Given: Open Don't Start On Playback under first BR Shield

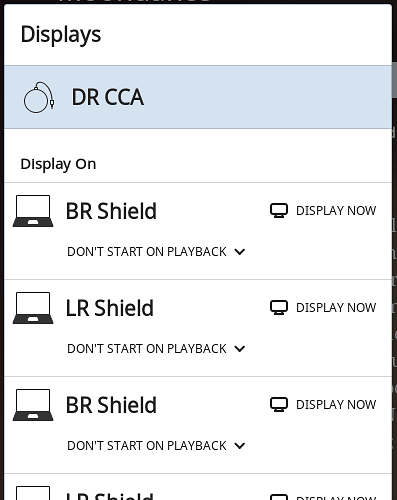Looking at the screenshot, I should pos(147,252).
